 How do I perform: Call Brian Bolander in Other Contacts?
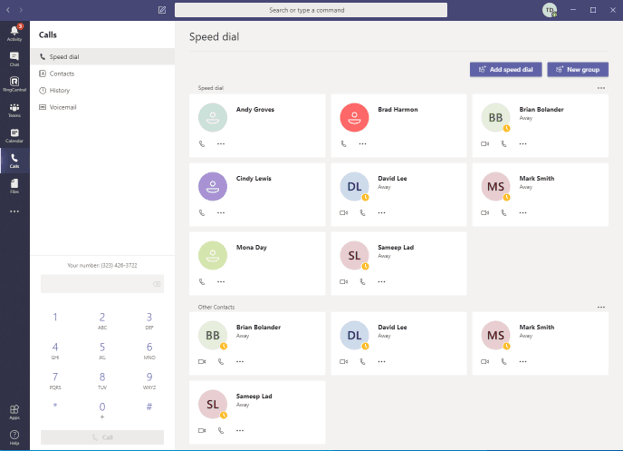pyautogui.click(x=221, y=362)
